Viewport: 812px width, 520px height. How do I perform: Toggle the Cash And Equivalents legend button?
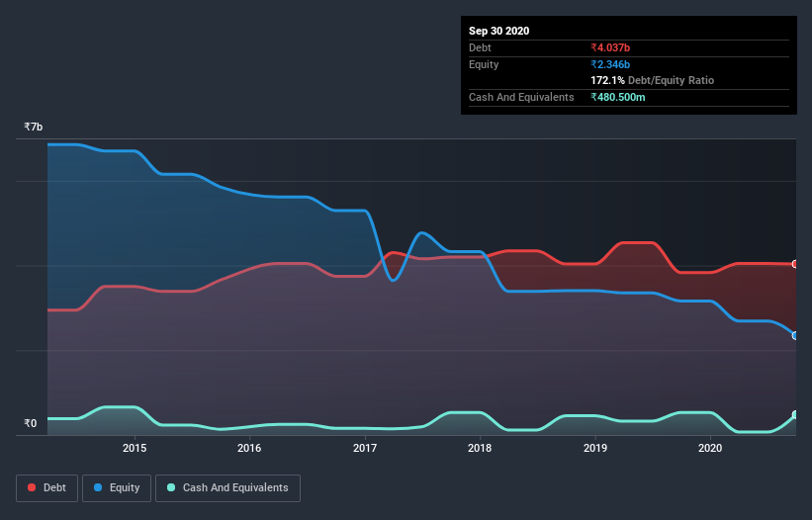coord(227,488)
